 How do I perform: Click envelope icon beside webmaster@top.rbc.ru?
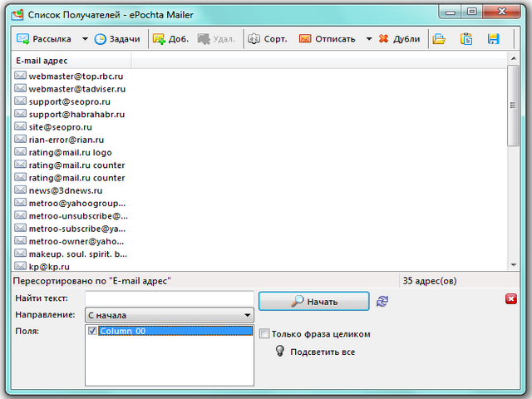click(x=20, y=76)
